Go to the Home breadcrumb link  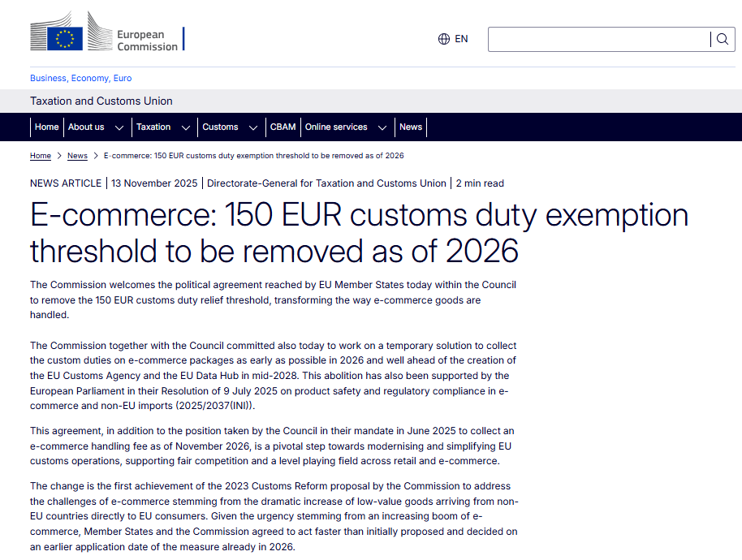[41, 156]
